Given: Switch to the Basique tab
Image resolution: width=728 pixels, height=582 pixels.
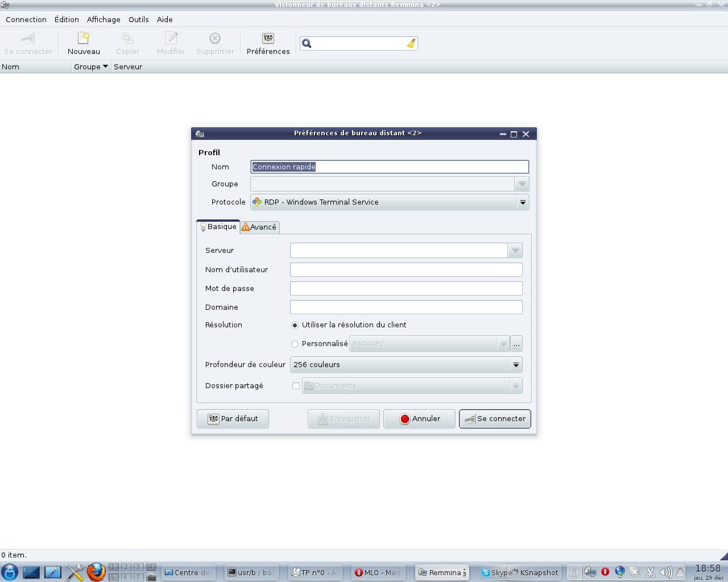Looking at the screenshot, I should tap(218, 227).
